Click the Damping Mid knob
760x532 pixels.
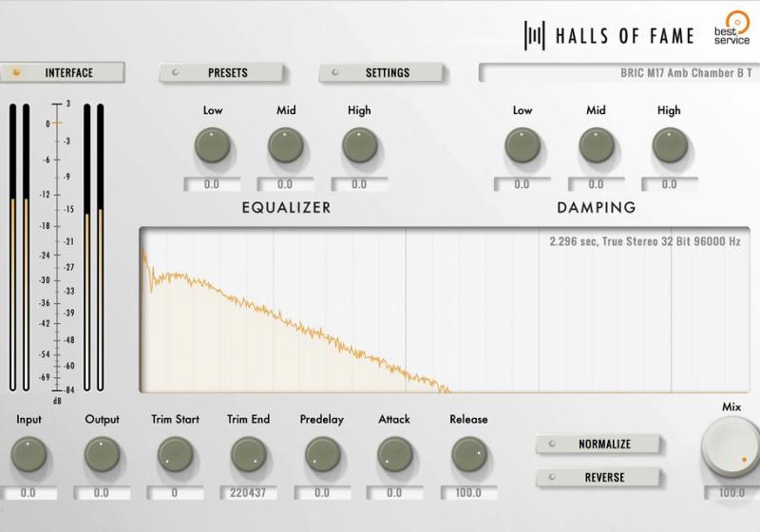[x=597, y=145]
